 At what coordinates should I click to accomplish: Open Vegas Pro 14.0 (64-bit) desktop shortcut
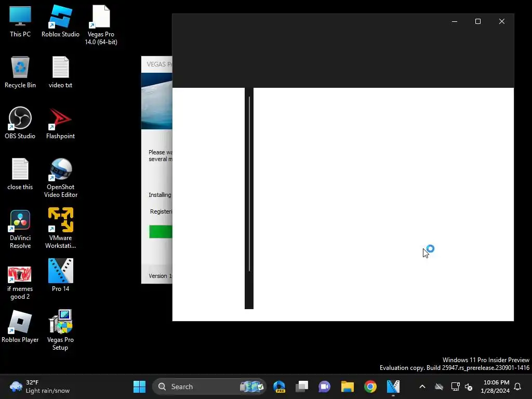click(x=101, y=25)
